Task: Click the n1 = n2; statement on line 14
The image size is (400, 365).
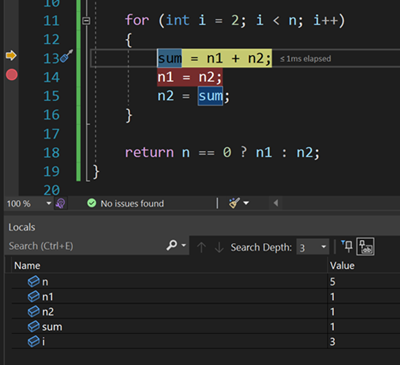Action: click(190, 77)
